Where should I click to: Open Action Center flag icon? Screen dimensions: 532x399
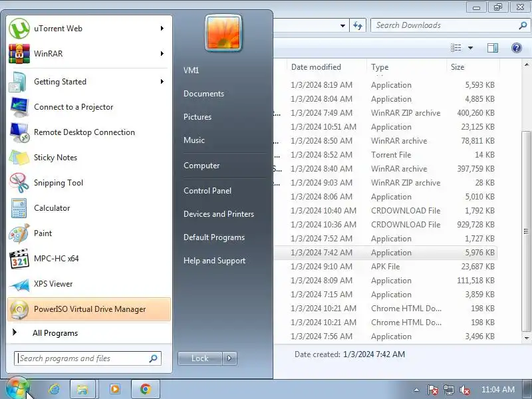(x=433, y=390)
